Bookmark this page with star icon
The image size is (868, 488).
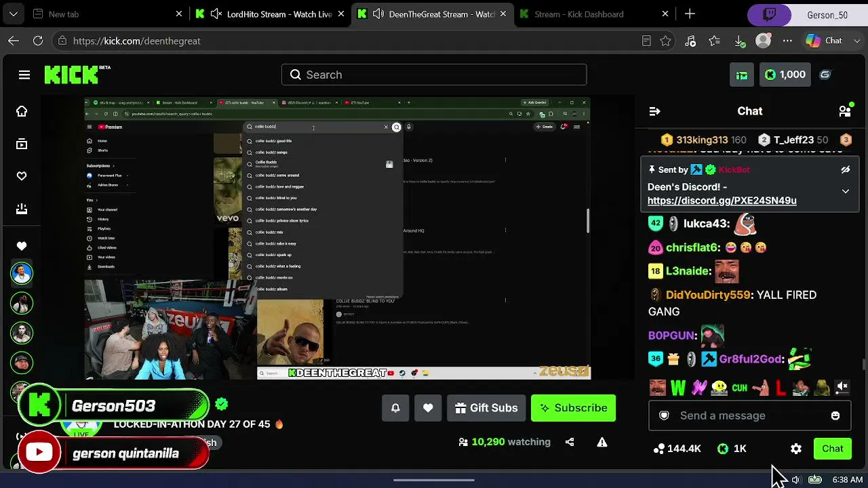(665, 41)
